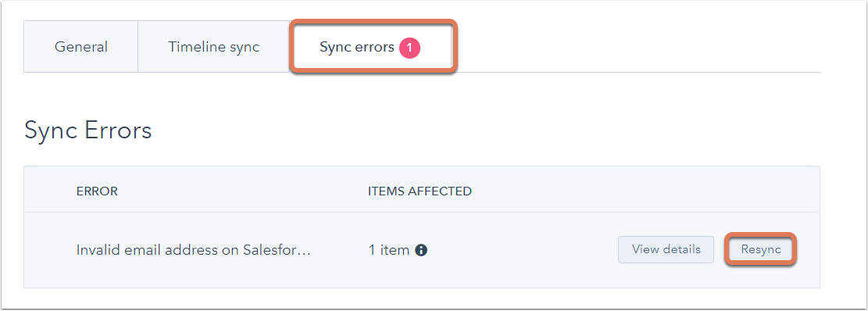Go to General settings tab
Viewport: 868px width, 311px height.
[x=80, y=47]
